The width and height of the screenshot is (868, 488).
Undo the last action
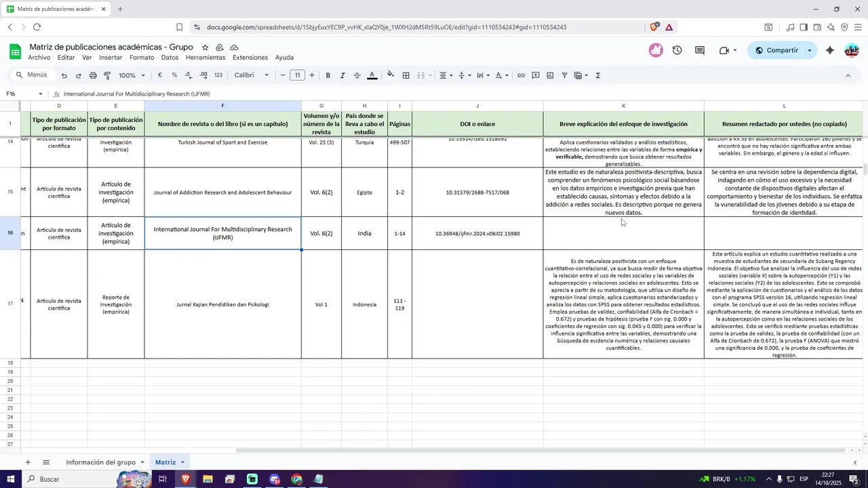click(63, 75)
